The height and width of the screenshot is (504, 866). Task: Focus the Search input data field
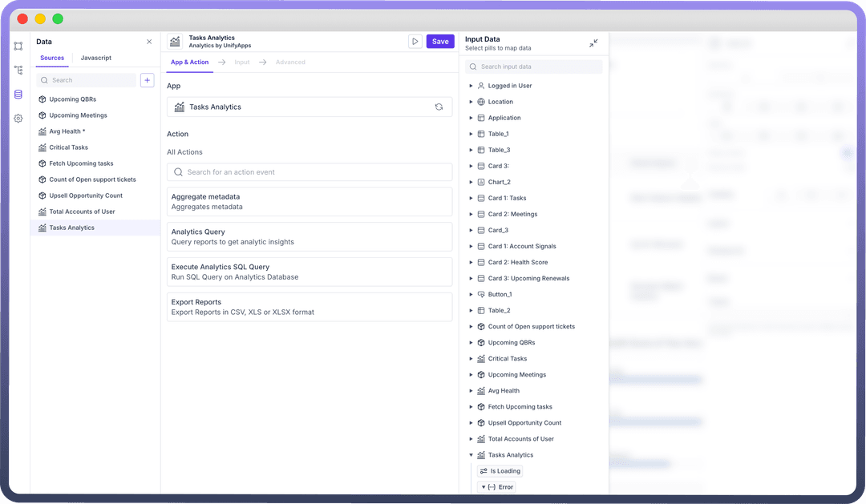535,67
